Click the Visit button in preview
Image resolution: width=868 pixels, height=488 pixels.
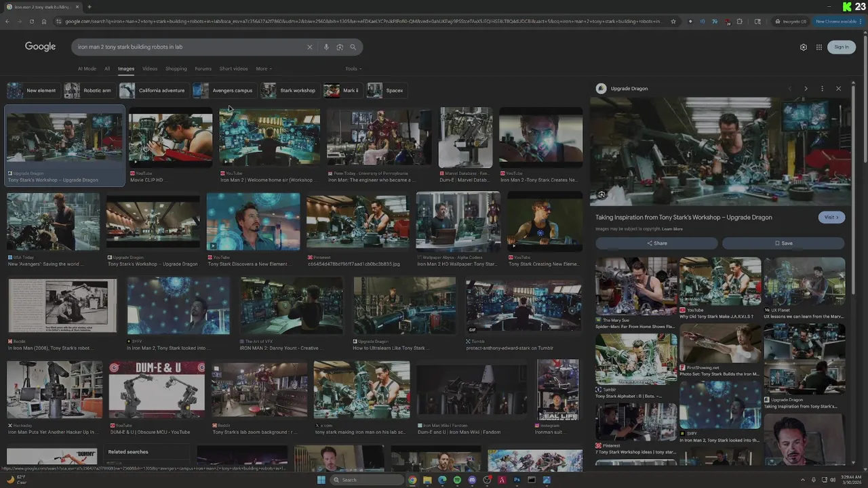(x=831, y=217)
